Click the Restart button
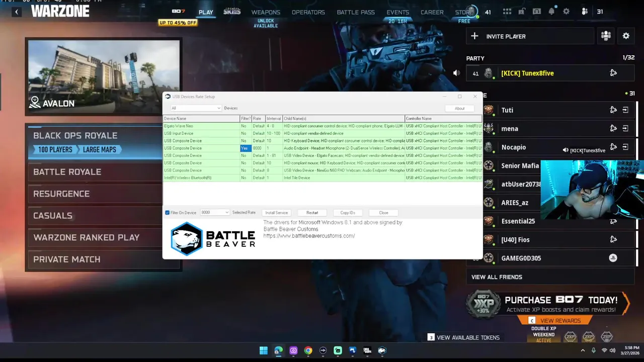Screen dimensions: 644x362 tap(312, 213)
